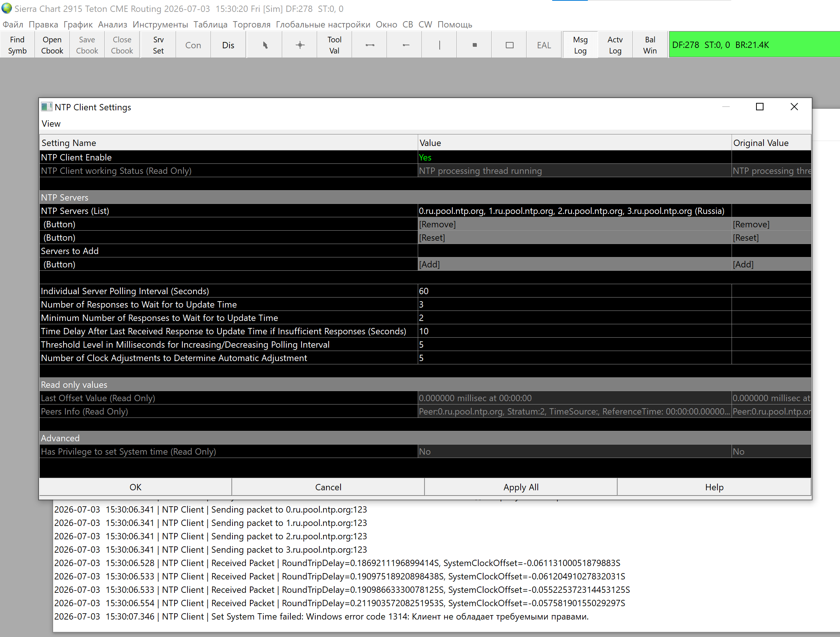Viewport: 840px width, 637px height.
Task: Click the 'NTP processing thread running' Value cell
Action: (574, 170)
